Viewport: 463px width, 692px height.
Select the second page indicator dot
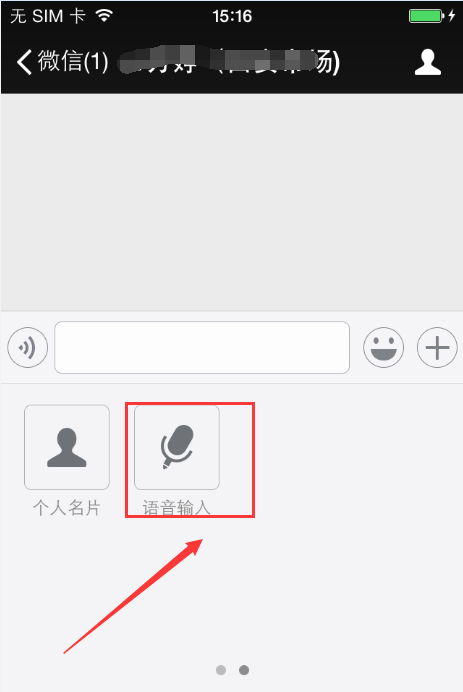pos(244,670)
